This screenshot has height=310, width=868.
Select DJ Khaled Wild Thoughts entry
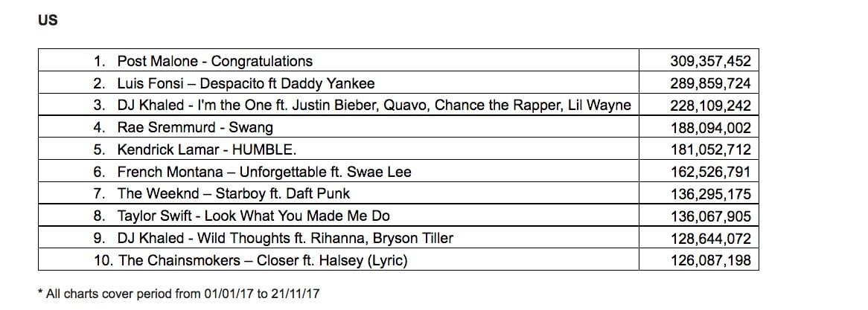click(x=285, y=239)
